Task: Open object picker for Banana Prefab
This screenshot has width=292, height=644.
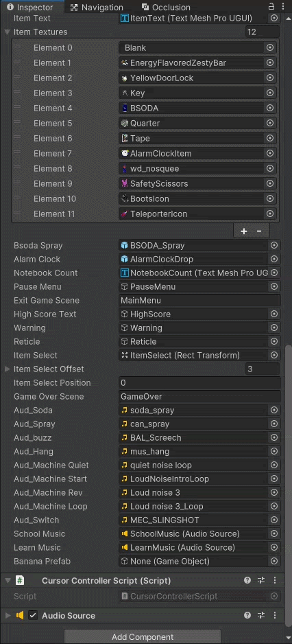Action: point(274,561)
